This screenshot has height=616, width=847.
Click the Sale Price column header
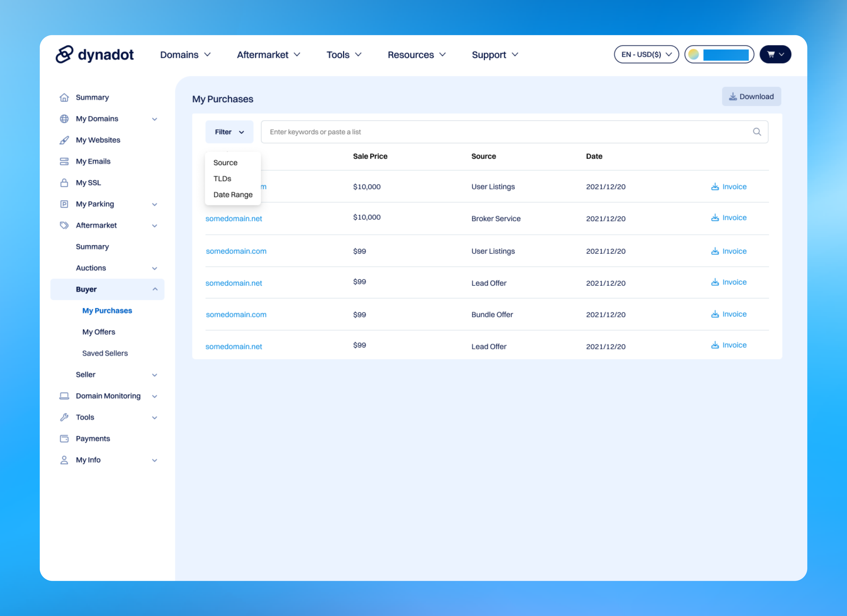point(370,157)
